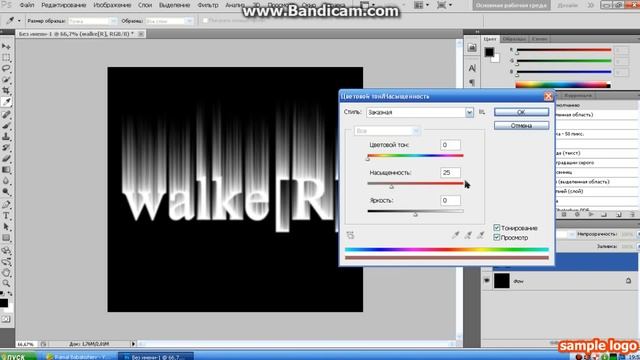Select the Clone Stamp tool
The image size is (640, 360).
[x=6, y=137]
